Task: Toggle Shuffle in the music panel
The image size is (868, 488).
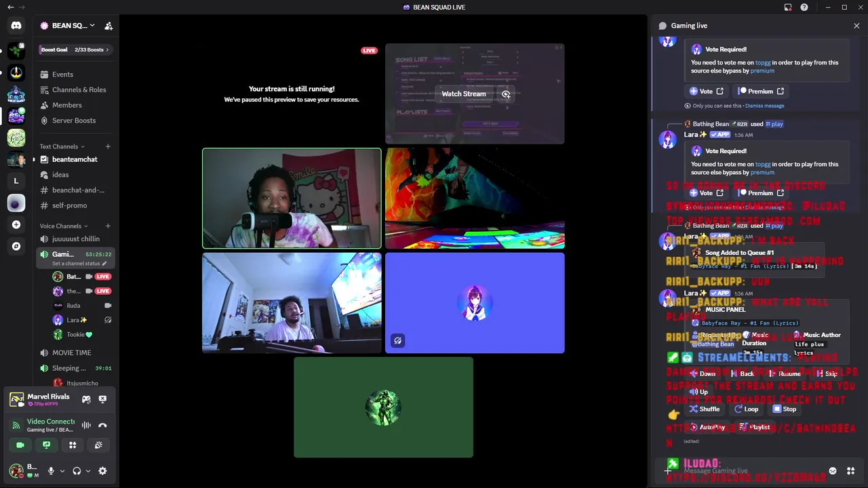Action: point(705,409)
